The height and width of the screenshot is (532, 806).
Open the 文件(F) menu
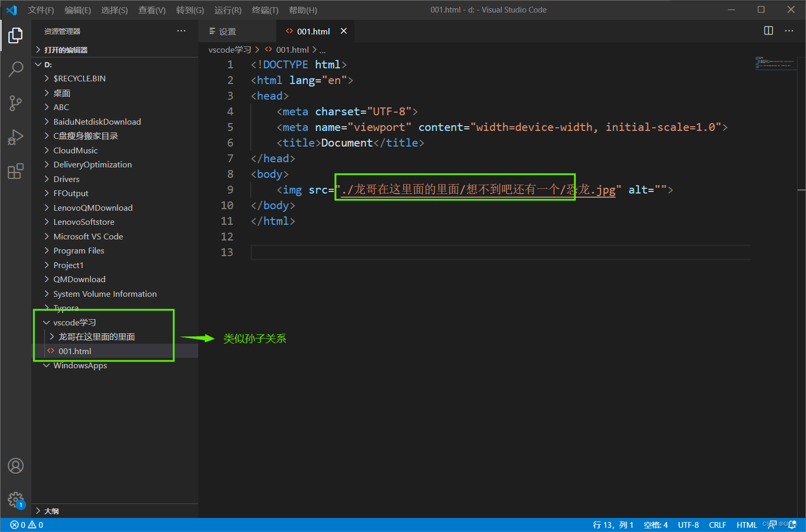point(41,10)
